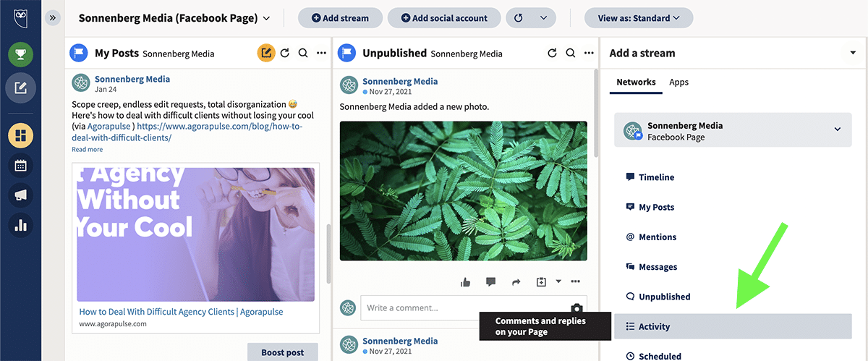Open the compose post icon in sidebar
Viewport: 868px width, 361px height.
[x=20, y=88]
